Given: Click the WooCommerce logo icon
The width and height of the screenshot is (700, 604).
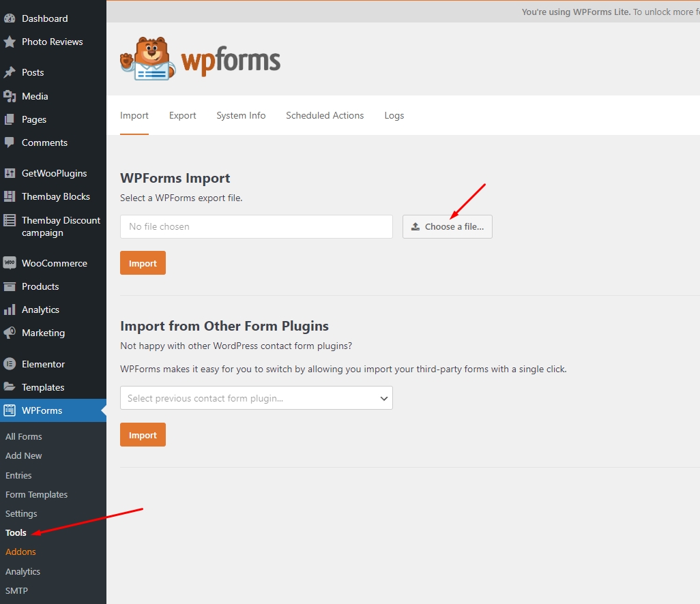Looking at the screenshot, I should 10,263.
